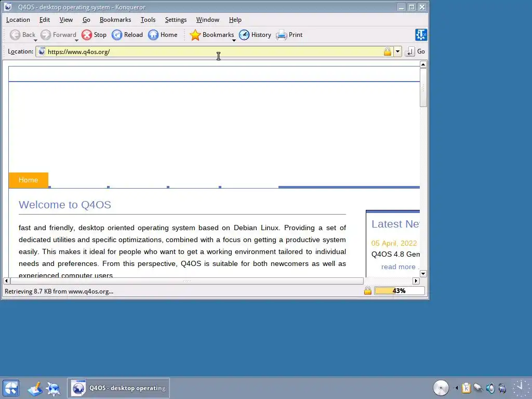This screenshot has height=399, width=532.
Task: Click the Bookmarks star toolbar button
Action: 211,35
